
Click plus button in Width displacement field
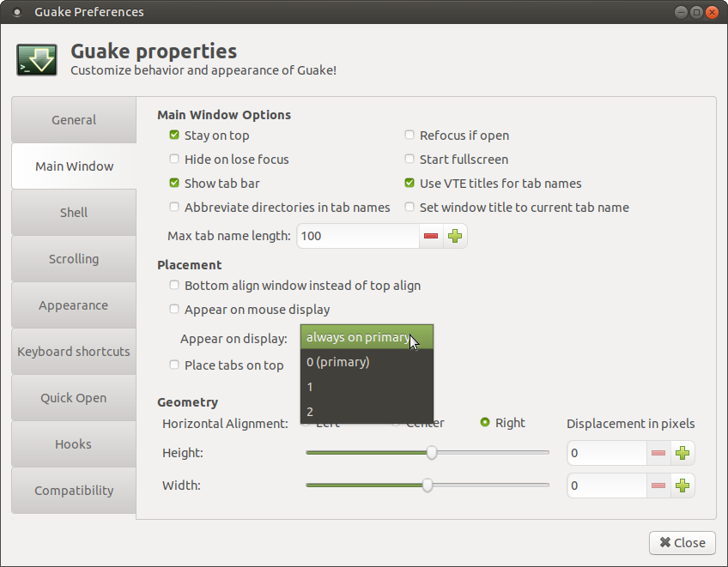pos(682,486)
